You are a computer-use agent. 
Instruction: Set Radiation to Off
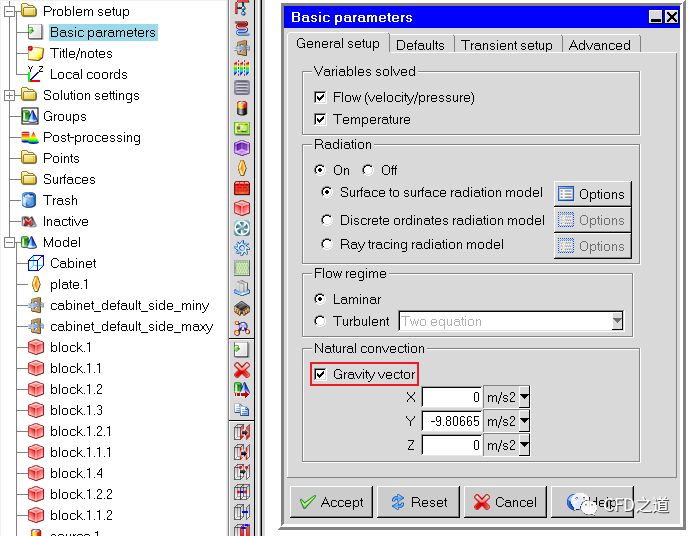pos(368,170)
